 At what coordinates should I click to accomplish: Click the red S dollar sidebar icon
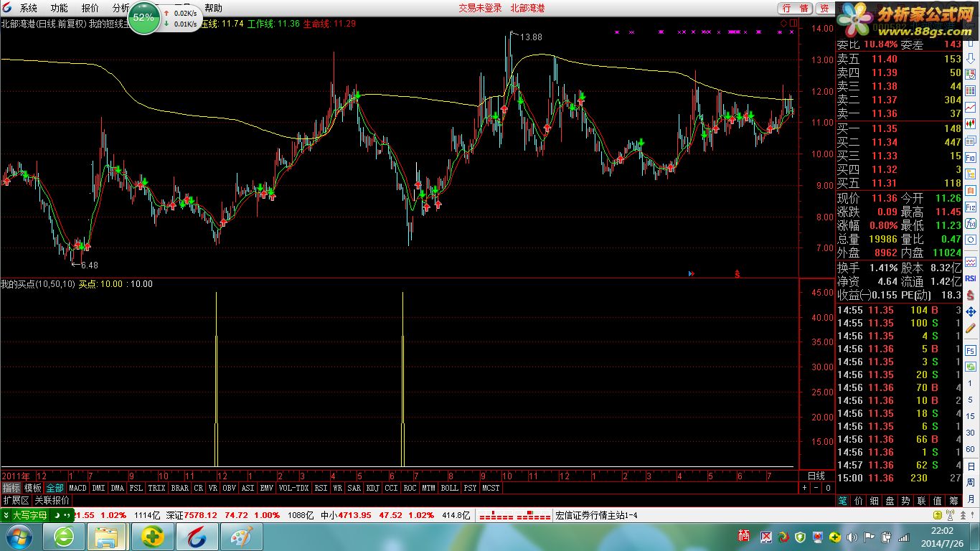970,295
